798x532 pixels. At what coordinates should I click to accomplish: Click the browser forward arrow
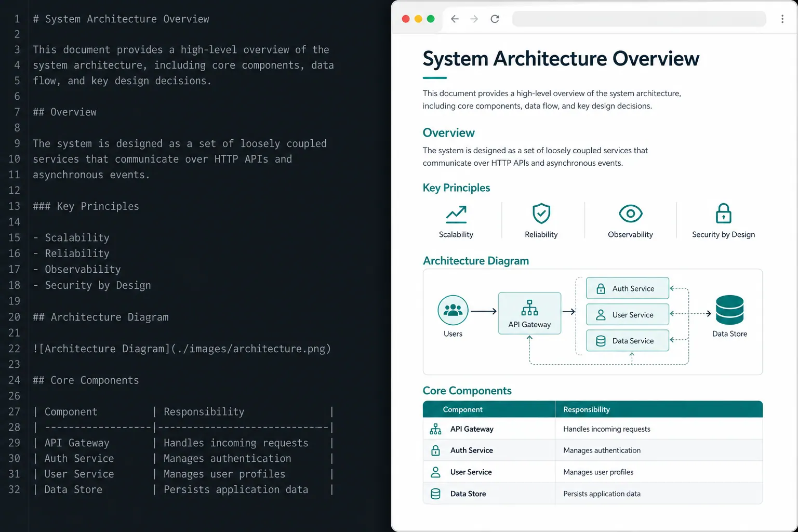point(474,19)
